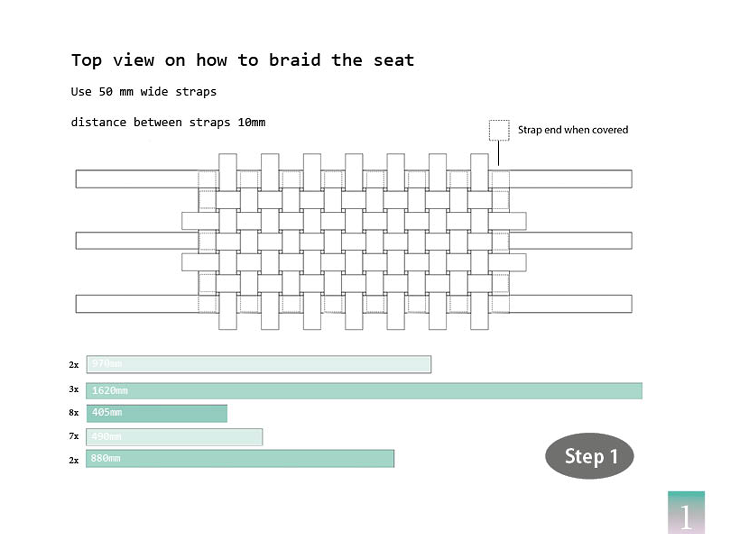Click the title 'Top view on how to braid the seat'
Image resolution: width=756 pixels, height=534 pixels.
click(243, 61)
